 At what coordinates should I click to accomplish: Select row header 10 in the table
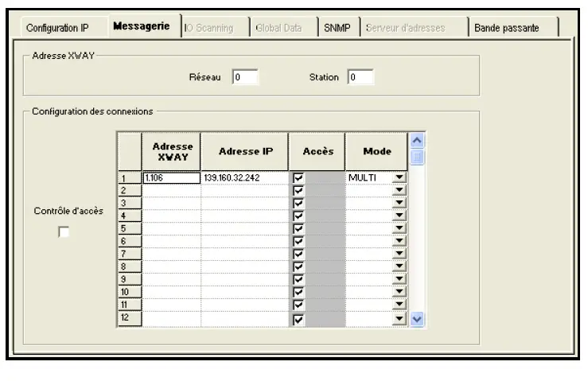click(x=130, y=292)
